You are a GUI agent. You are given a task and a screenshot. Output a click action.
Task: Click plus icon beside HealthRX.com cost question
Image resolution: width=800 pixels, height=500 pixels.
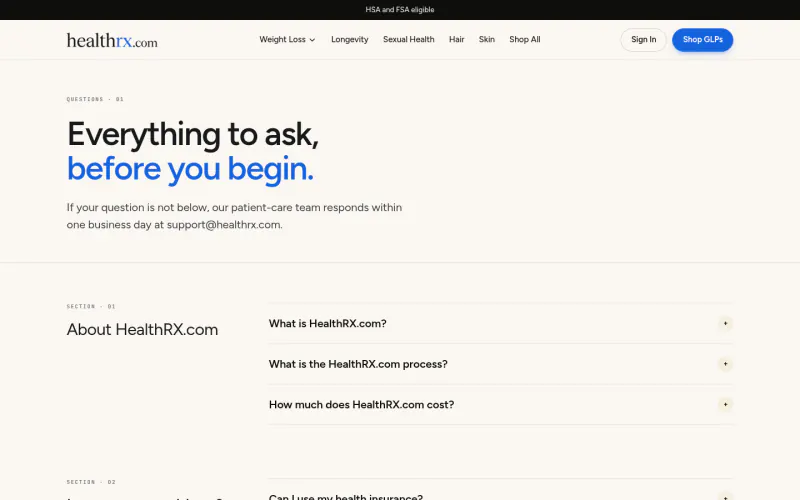725,405
